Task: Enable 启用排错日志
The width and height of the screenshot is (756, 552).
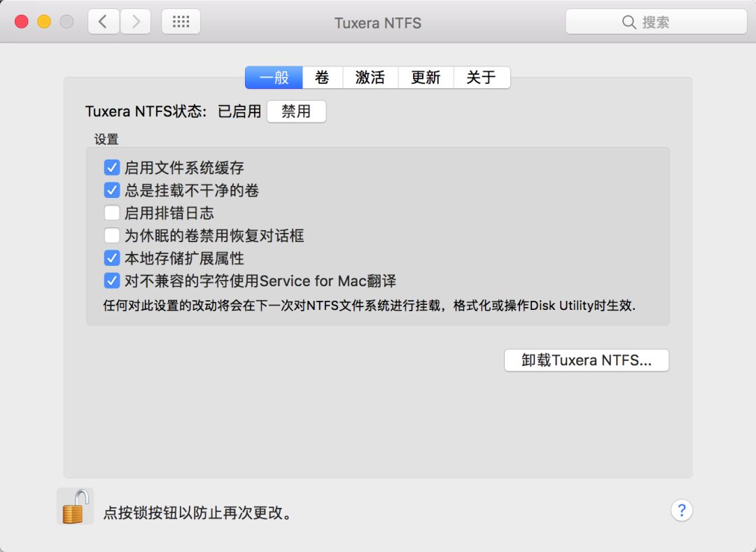Action: point(112,213)
